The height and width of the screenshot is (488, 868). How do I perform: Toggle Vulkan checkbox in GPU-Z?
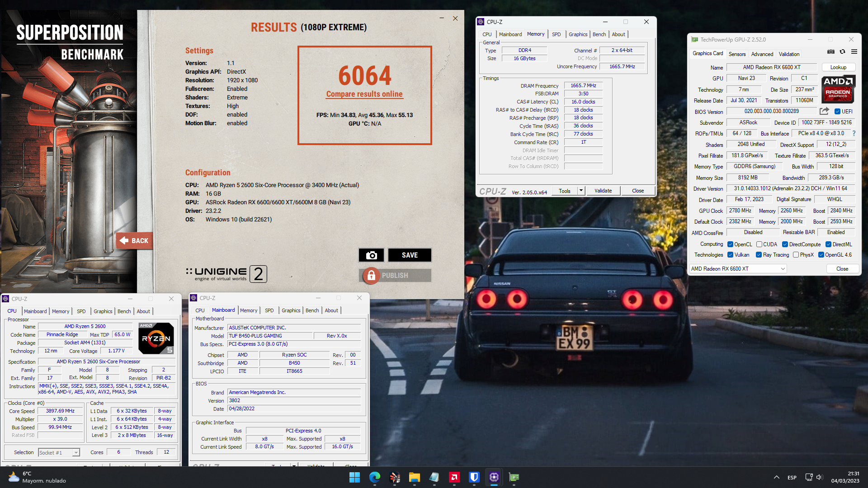click(730, 255)
